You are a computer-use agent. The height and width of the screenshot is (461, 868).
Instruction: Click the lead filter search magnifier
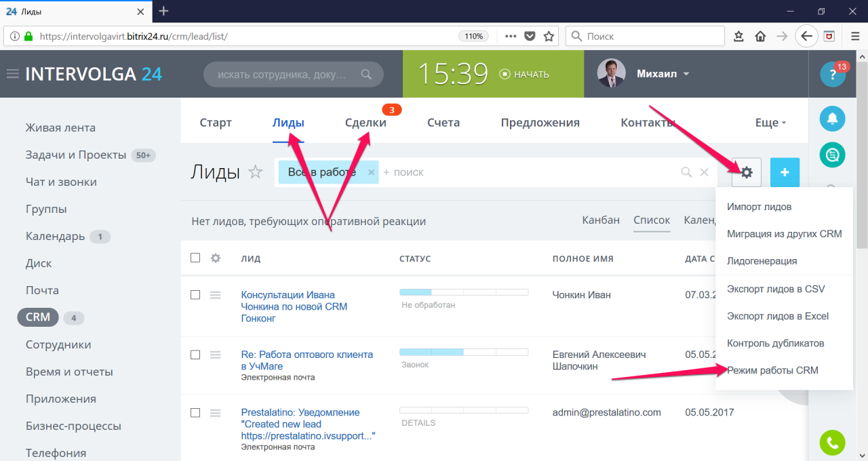[x=686, y=172]
